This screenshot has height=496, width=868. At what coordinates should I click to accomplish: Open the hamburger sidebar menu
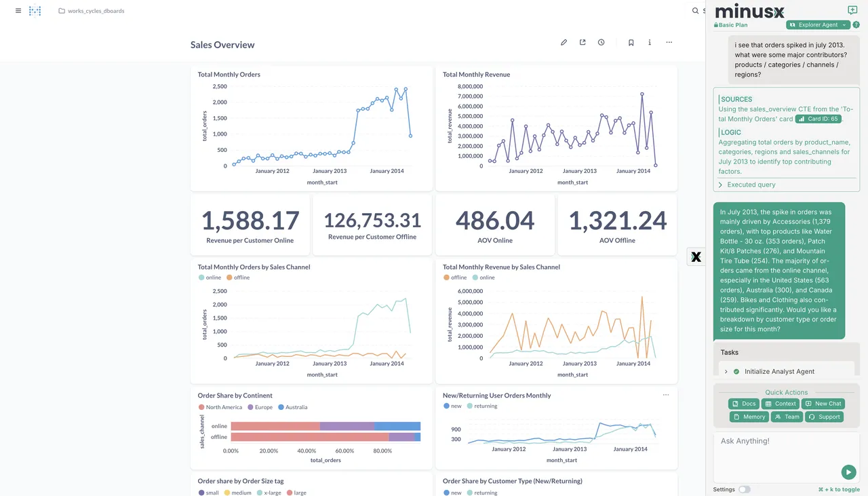(18, 11)
